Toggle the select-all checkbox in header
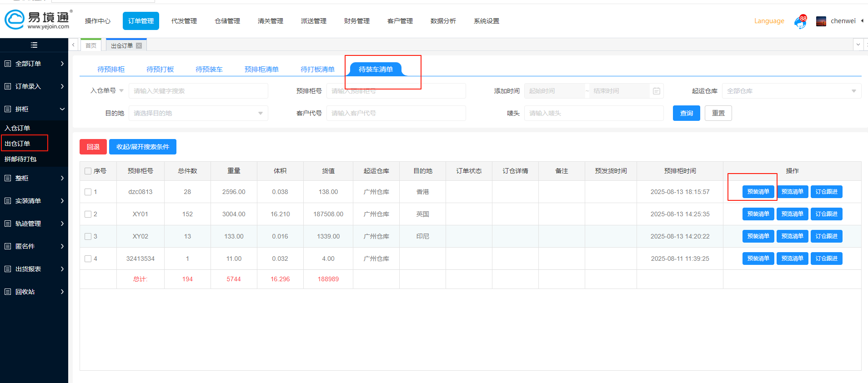868x383 pixels. tap(88, 171)
